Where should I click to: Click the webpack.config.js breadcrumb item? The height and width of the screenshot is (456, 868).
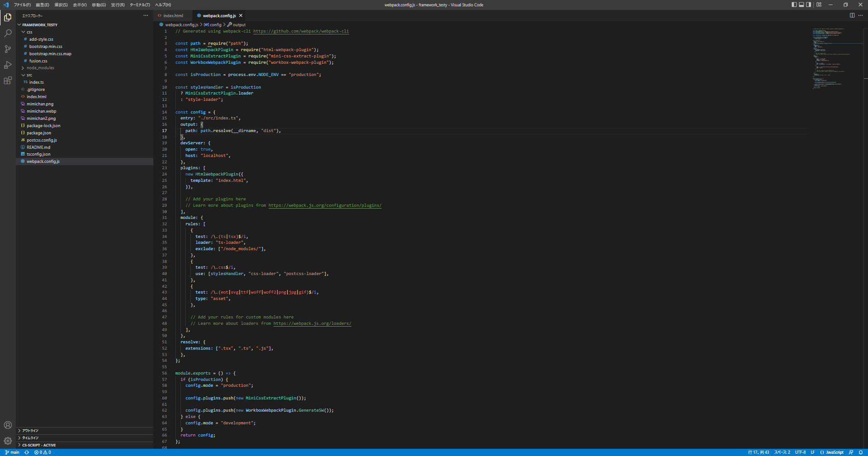[x=179, y=25]
